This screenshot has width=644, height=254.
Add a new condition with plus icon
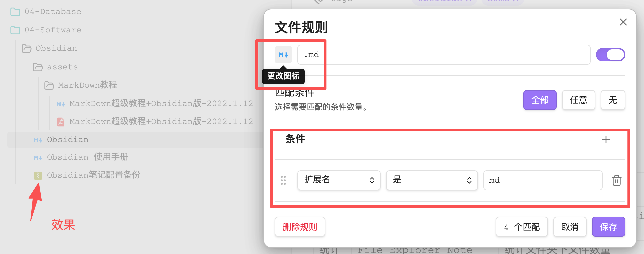pyautogui.click(x=606, y=140)
